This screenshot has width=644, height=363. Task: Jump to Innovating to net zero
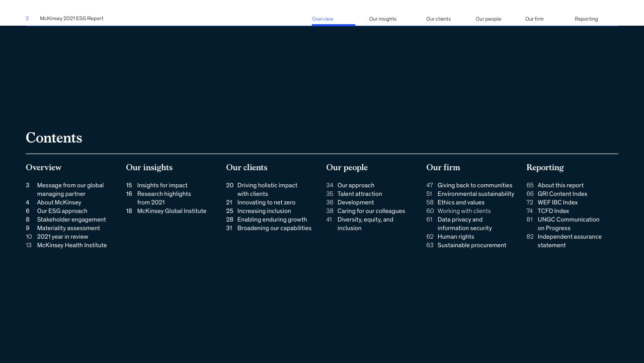click(266, 202)
